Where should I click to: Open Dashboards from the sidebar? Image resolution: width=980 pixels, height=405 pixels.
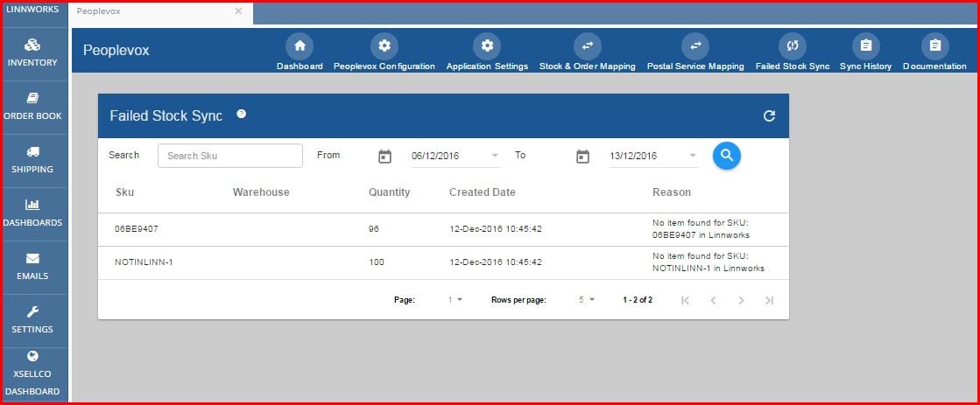click(32, 213)
